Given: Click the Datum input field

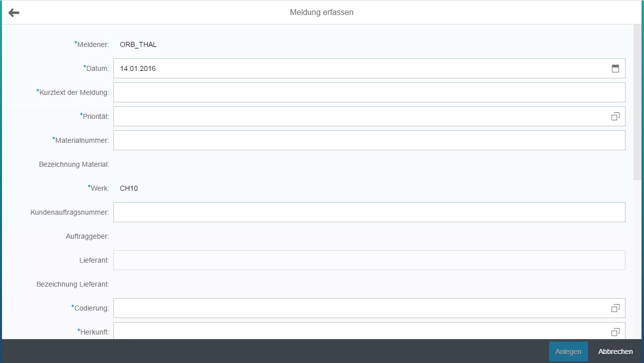Looking at the screenshot, I should (369, 68).
